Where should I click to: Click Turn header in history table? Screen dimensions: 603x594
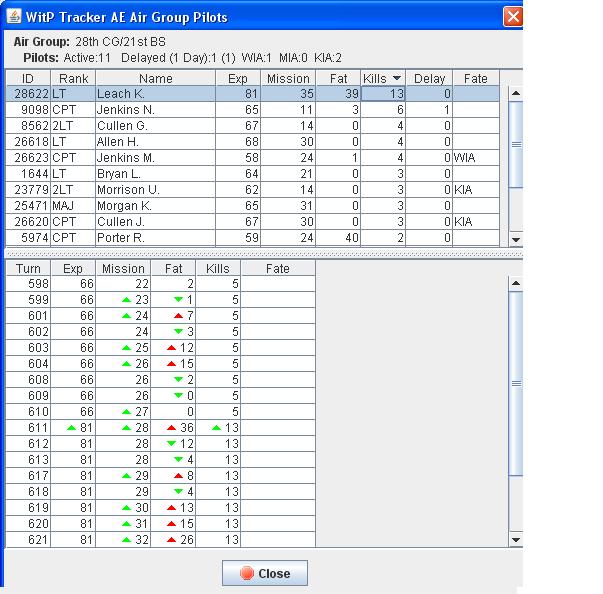tap(28, 268)
